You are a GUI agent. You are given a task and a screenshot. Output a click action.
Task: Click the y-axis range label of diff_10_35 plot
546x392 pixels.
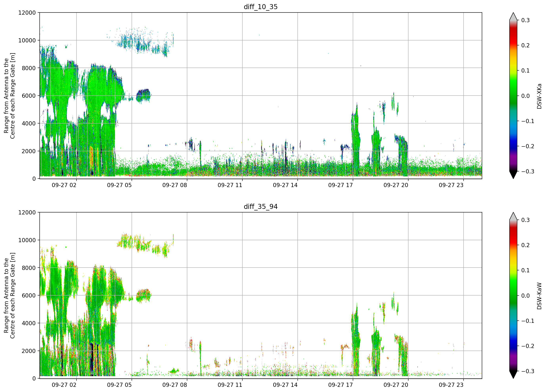pyautogui.click(x=9, y=96)
